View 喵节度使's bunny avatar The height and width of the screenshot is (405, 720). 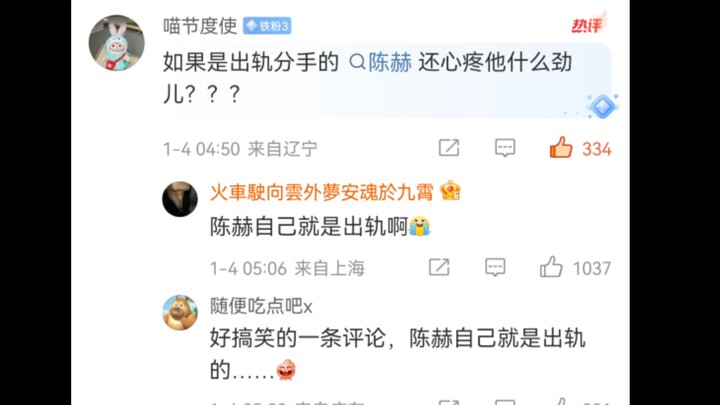point(116,43)
